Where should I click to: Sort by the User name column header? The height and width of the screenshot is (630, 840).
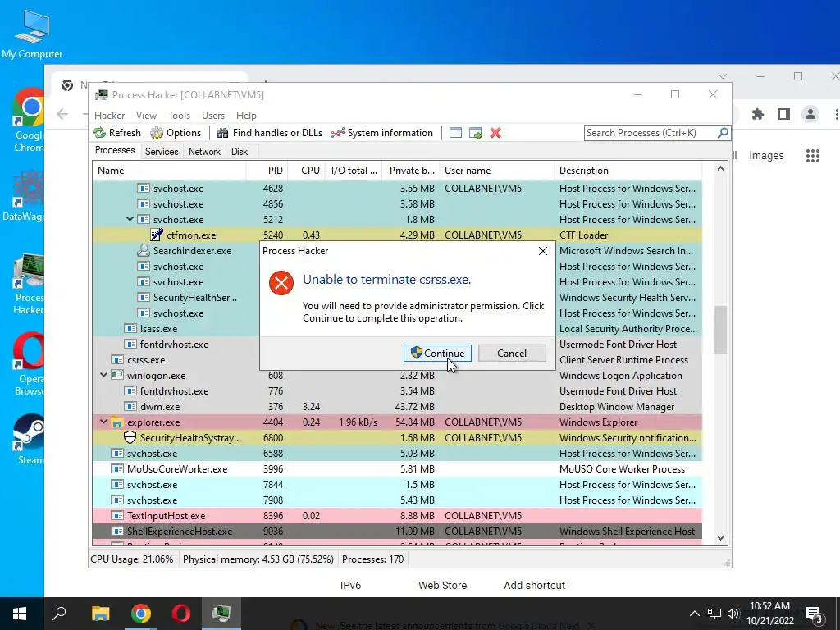tap(497, 171)
